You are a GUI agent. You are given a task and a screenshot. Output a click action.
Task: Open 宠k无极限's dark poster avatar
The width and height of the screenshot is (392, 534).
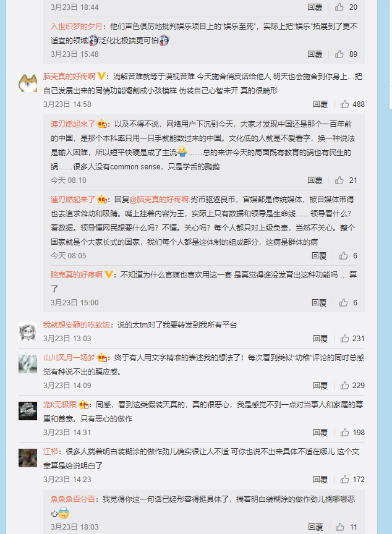(28, 411)
